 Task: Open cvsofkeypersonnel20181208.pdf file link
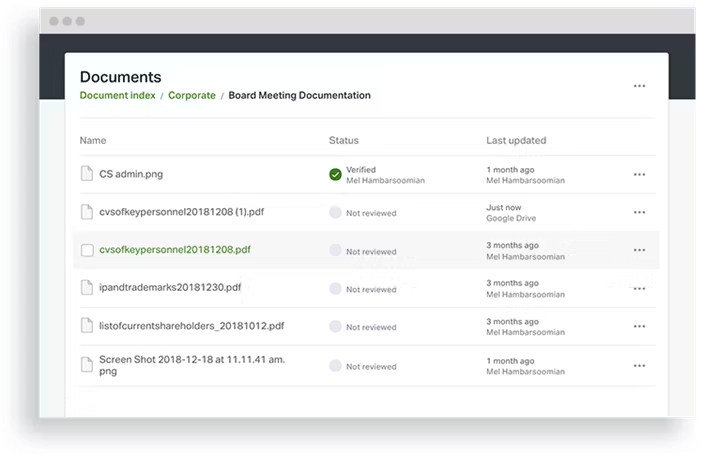click(175, 250)
